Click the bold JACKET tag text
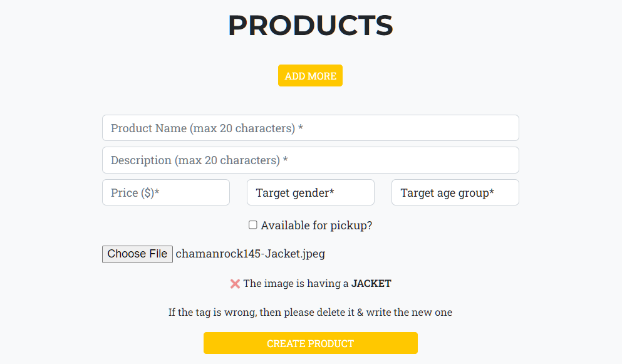 coord(371,284)
